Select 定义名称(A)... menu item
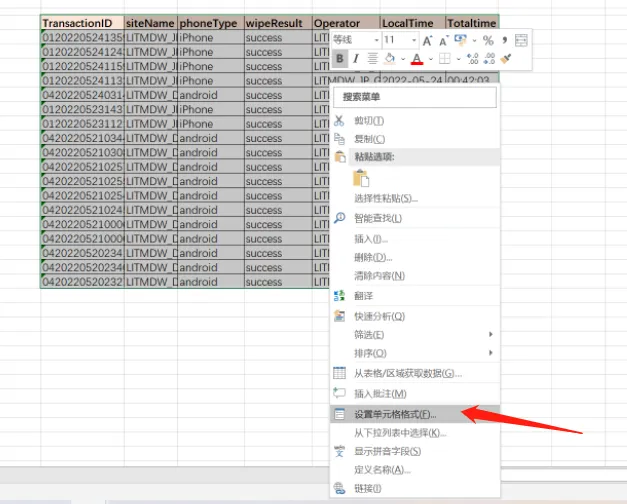Viewport: 627px width, 504px height. pyautogui.click(x=415, y=470)
